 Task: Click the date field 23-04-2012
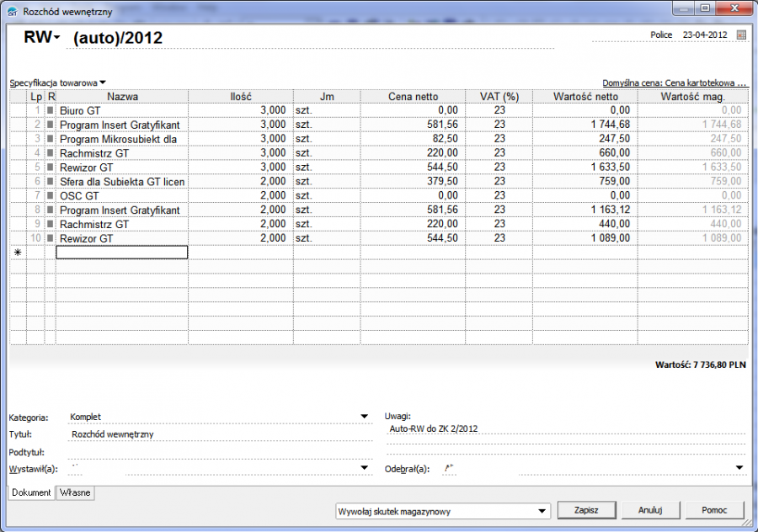pos(705,35)
